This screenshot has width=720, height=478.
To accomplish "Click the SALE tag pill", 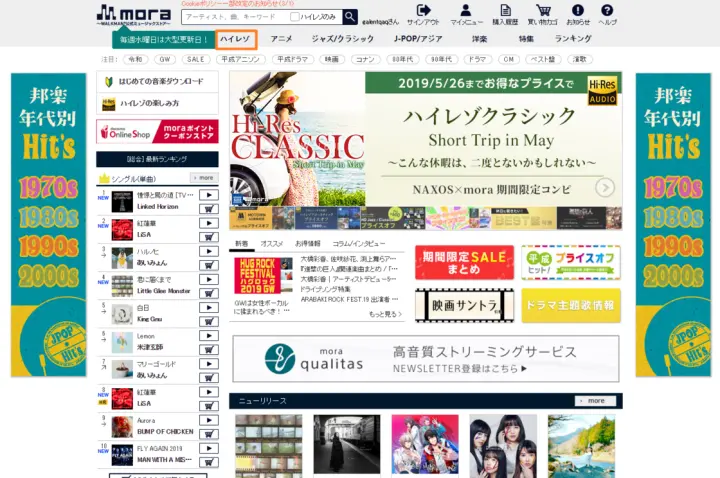I will (196, 59).
